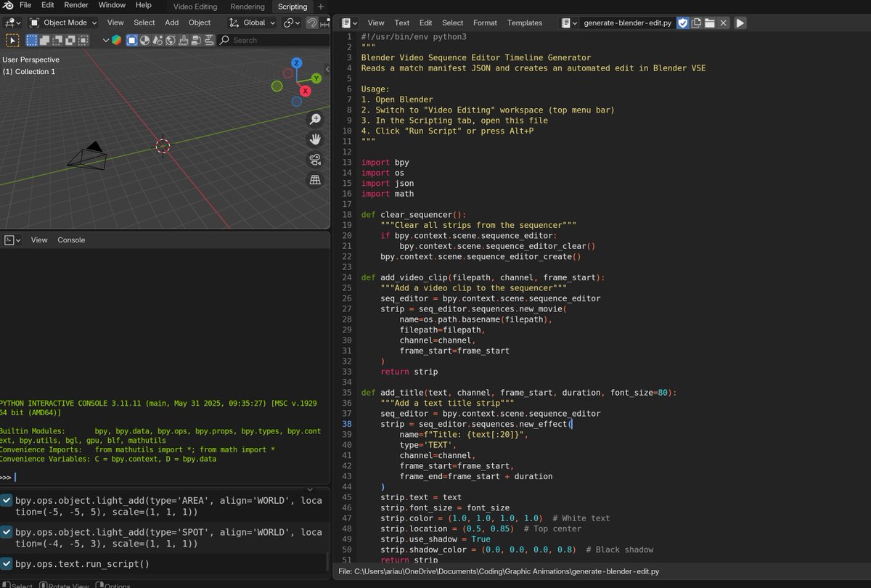Click the Run Script play button
The image size is (871, 588).
[x=740, y=23]
